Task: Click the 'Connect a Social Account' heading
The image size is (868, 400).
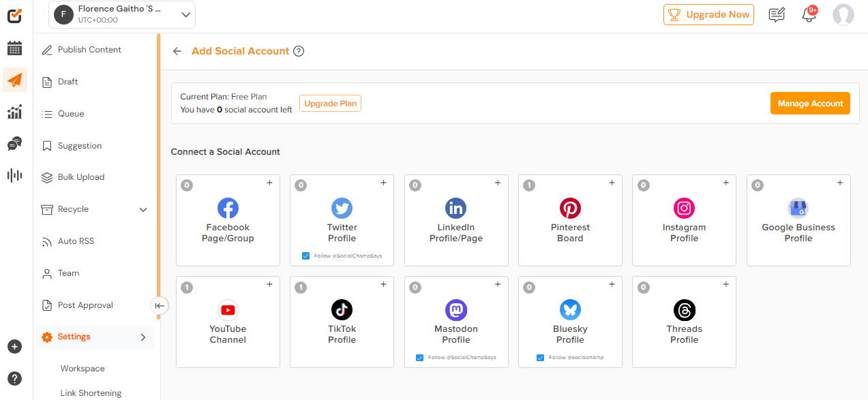Action: tap(226, 152)
